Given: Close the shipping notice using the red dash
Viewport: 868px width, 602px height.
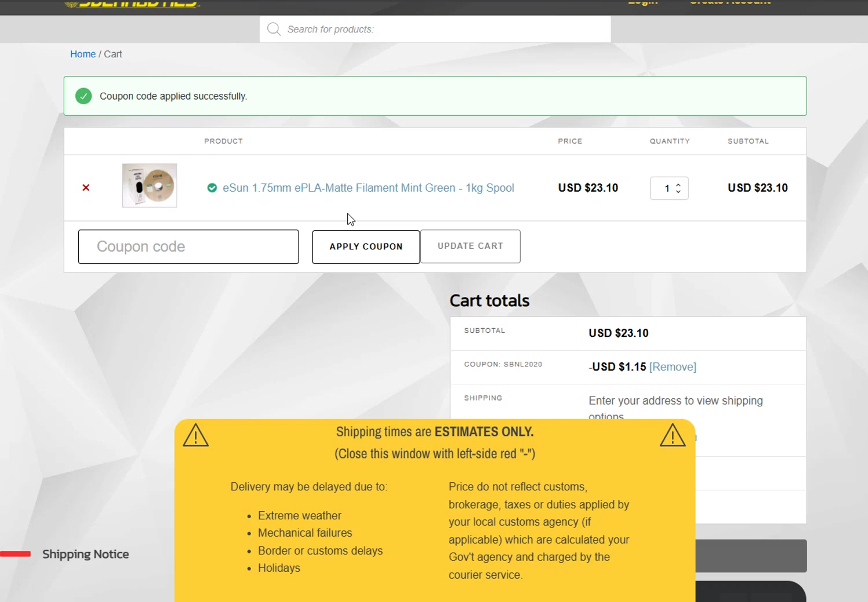Looking at the screenshot, I should [15, 554].
